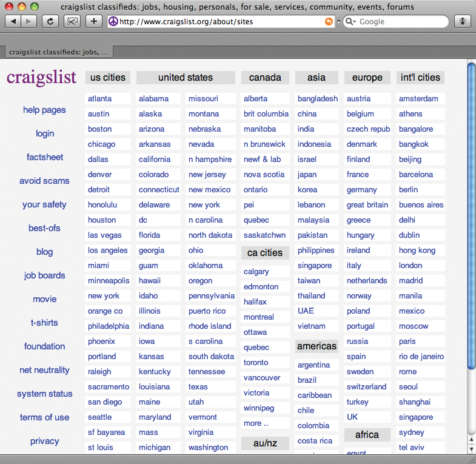
Task: Select 'buenos aires' in int'l cities
Action: pos(421,205)
